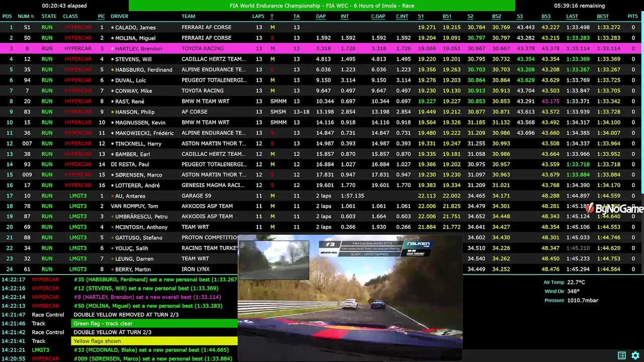Select driver TINCKNELL, Harry
The image size is (644, 362).
point(138,144)
